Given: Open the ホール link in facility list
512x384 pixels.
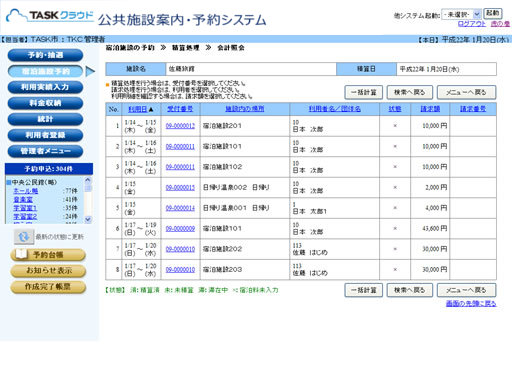Looking at the screenshot, I should 26,191.
